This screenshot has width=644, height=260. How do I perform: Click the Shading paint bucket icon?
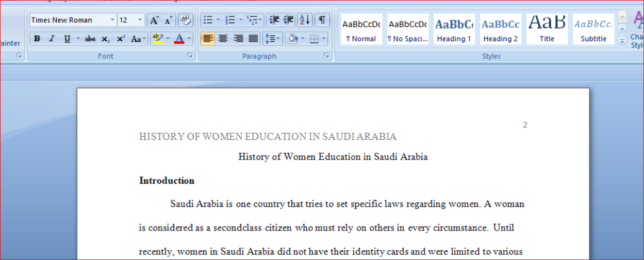pos(292,39)
